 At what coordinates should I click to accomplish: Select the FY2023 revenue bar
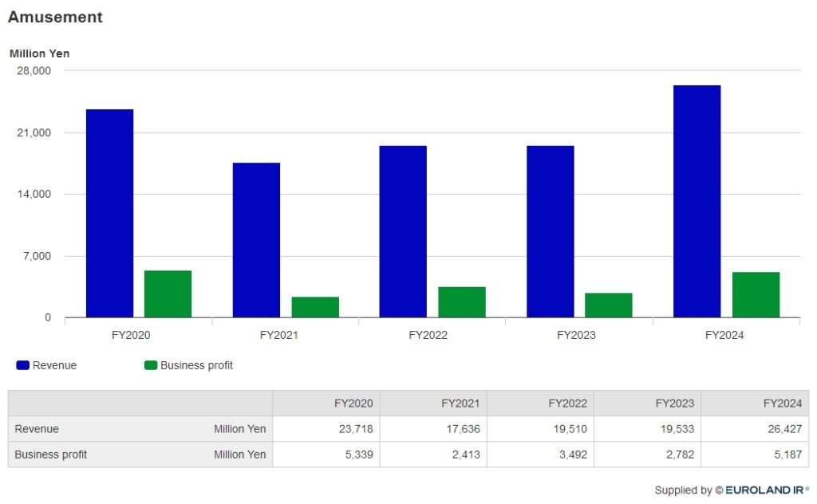(x=550, y=231)
